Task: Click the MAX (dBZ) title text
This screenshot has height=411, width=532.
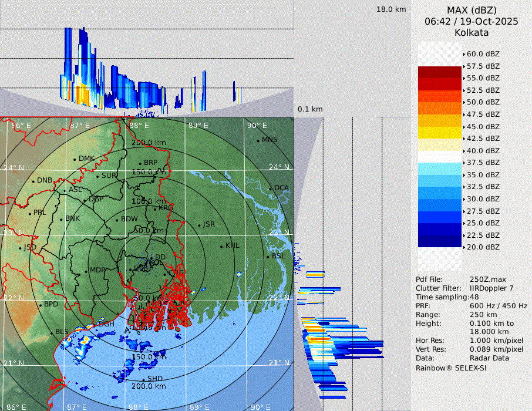Action: 471,10
